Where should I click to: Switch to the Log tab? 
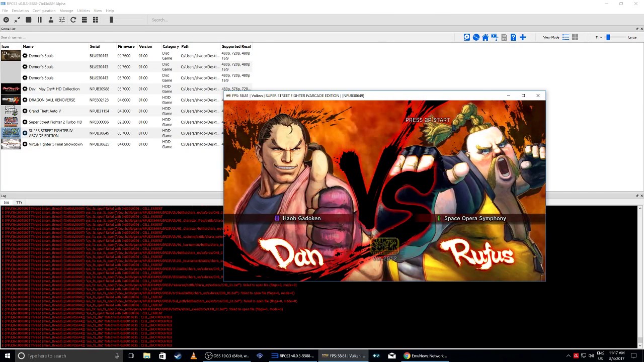pyautogui.click(x=6, y=202)
